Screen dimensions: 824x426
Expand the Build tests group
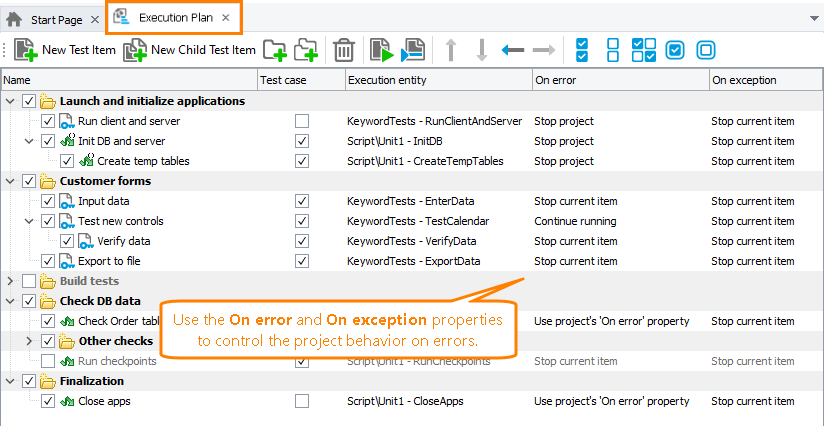click(x=11, y=281)
